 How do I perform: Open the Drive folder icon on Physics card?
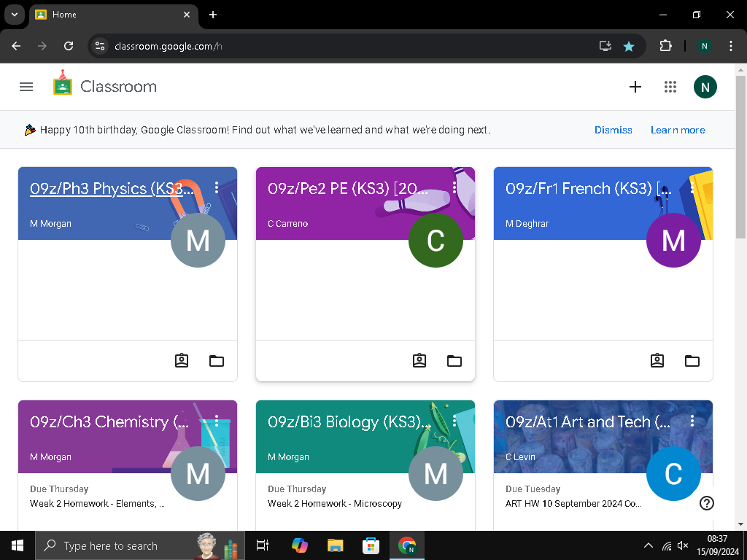pyautogui.click(x=216, y=360)
